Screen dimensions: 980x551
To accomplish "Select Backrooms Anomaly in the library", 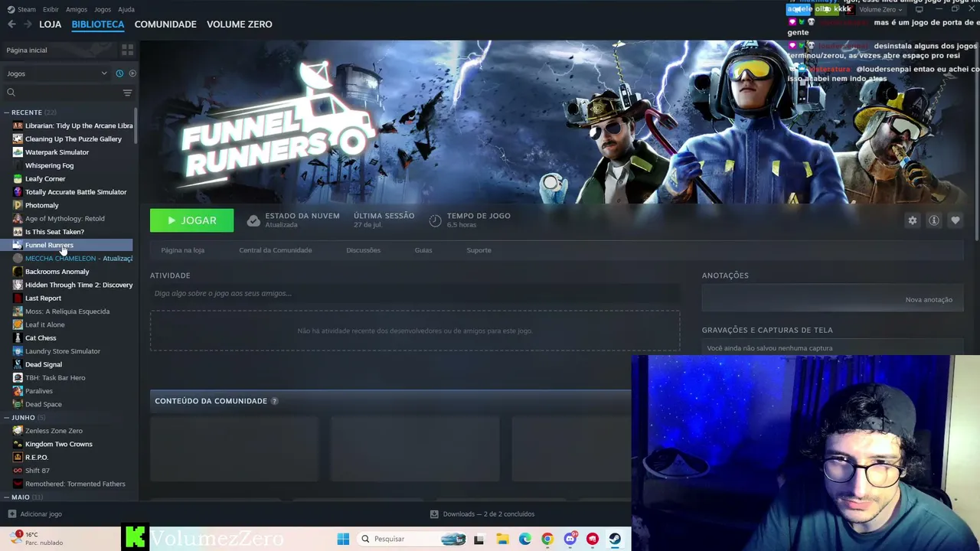I will (x=57, y=272).
